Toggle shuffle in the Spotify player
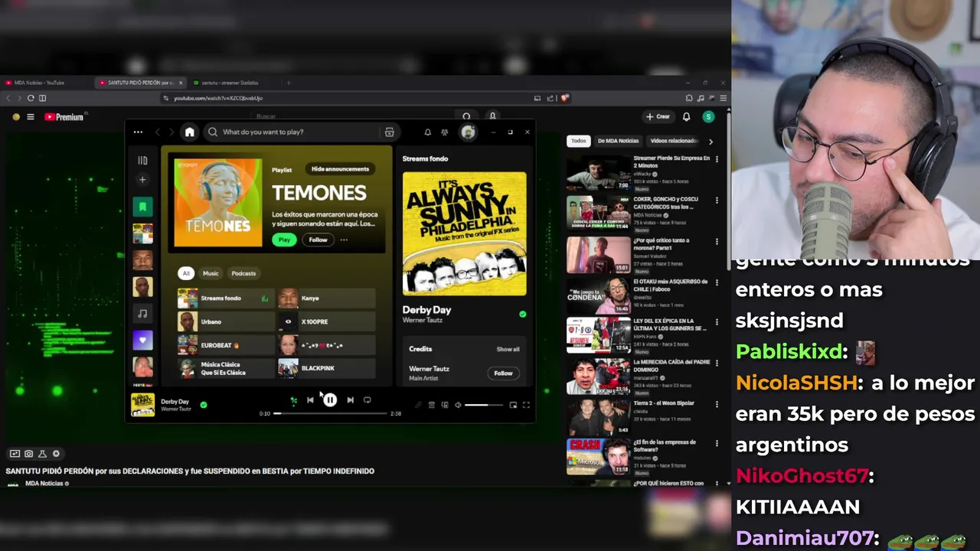This screenshot has height=551, width=980. pyautogui.click(x=293, y=399)
